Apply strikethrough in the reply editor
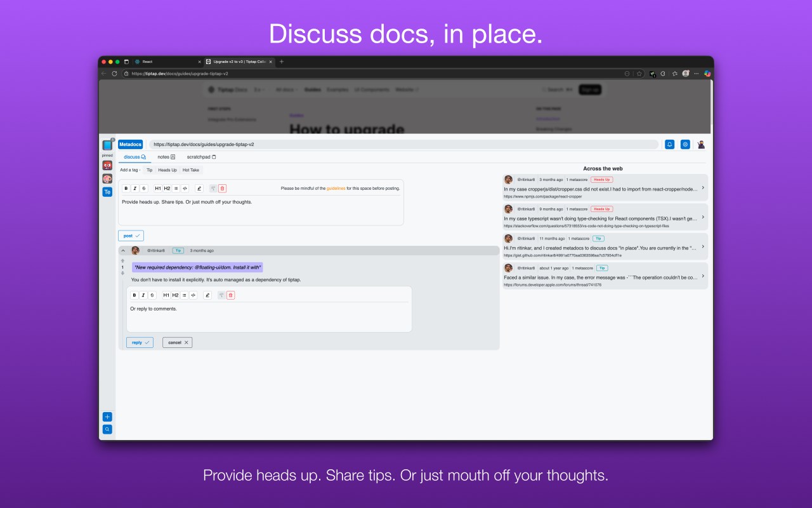This screenshot has height=508, width=812. [152, 295]
